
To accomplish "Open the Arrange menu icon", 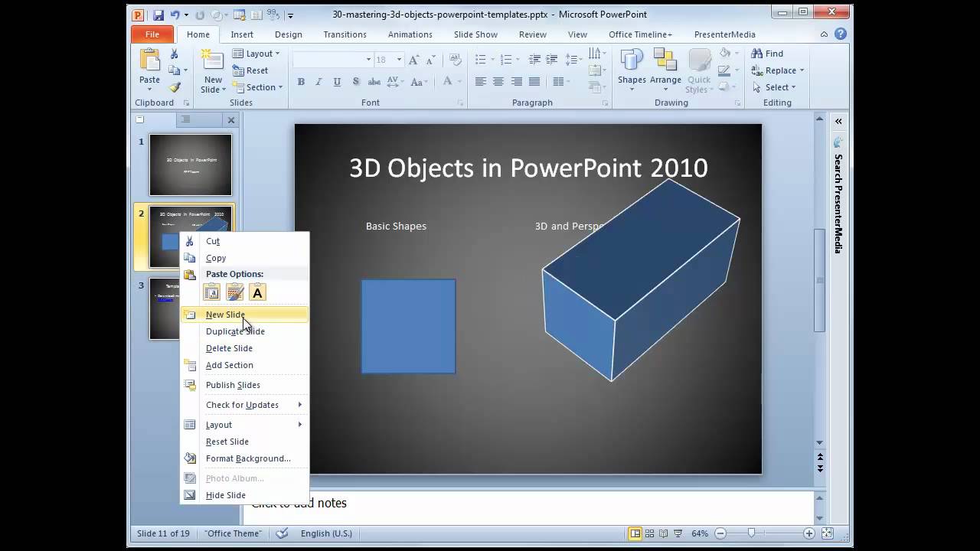I will point(665,71).
